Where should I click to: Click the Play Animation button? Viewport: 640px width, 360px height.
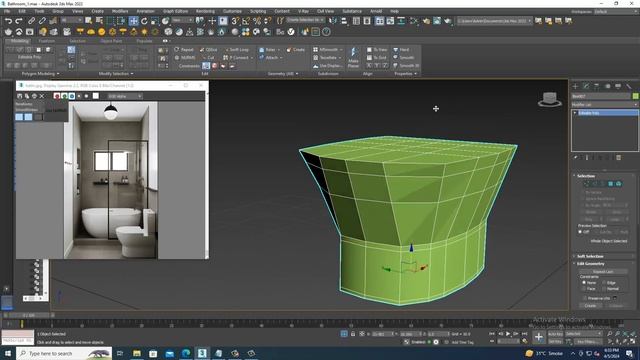pyautogui.click(x=508, y=334)
